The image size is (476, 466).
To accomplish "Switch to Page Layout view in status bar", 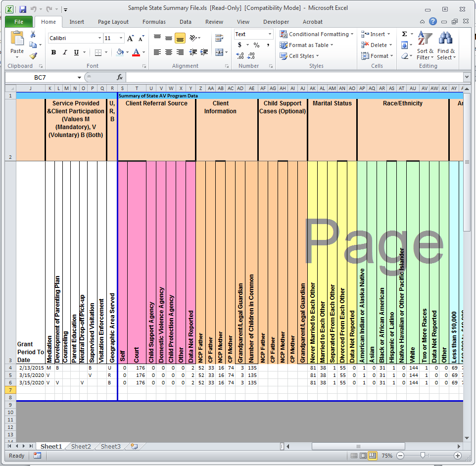I will (363, 456).
